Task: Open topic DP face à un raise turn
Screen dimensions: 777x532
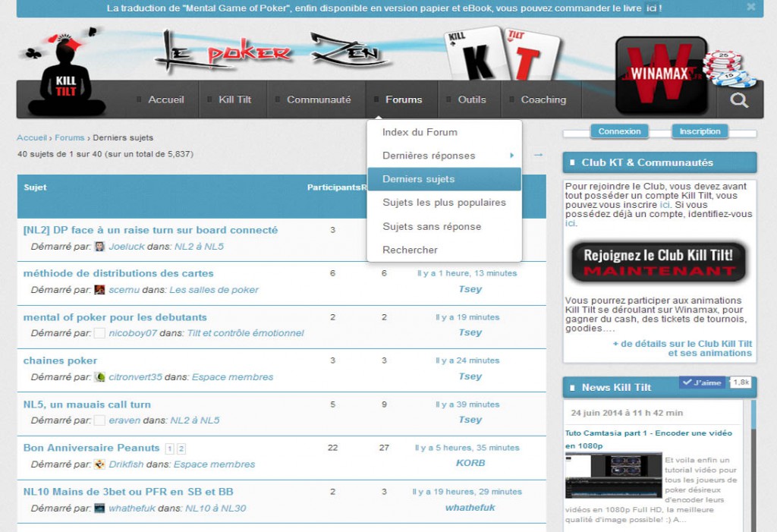Action: [x=151, y=230]
